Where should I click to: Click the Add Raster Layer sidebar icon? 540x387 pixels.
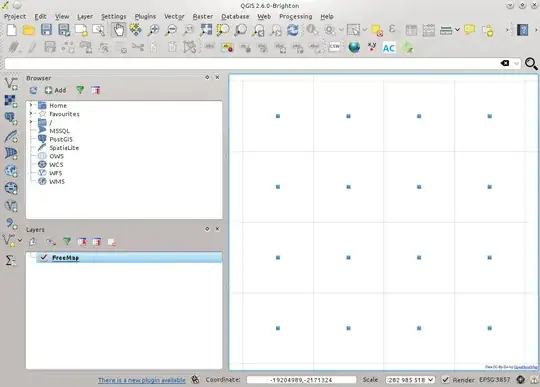pos(11,101)
